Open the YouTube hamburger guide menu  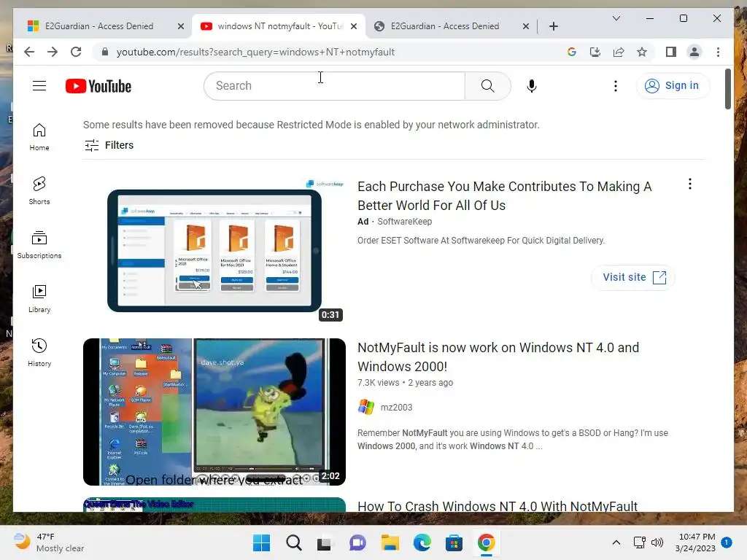39,86
